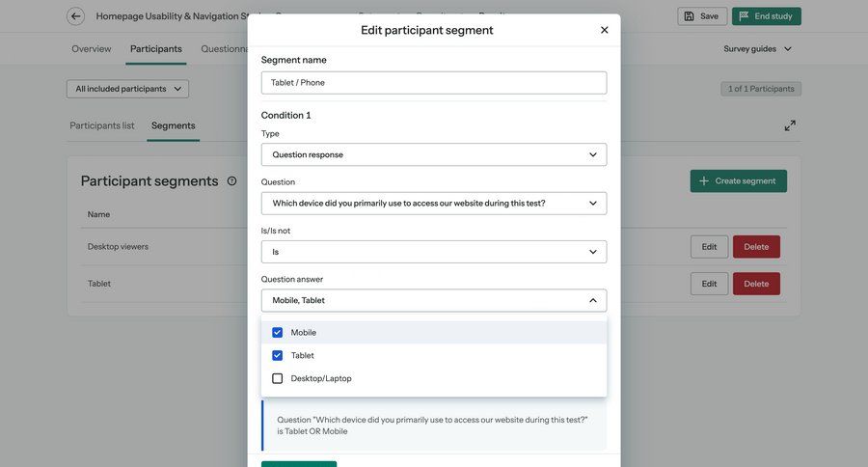This screenshot has height=467, width=868.
Task: Edit the Tablet segment
Action: point(709,284)
